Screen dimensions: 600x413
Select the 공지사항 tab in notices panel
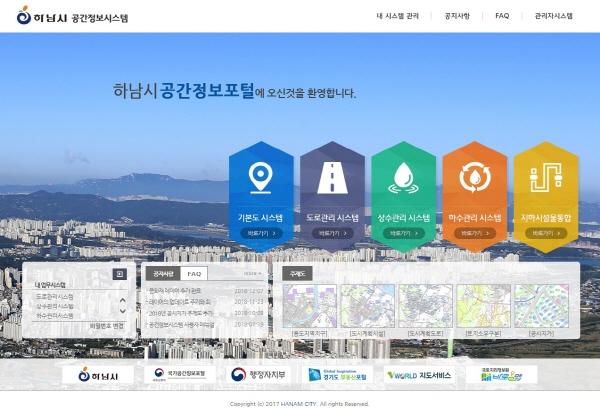163,273
